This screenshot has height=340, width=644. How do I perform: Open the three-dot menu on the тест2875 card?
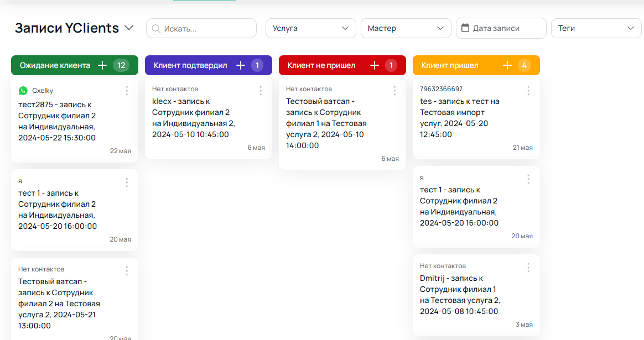point(127,91)
